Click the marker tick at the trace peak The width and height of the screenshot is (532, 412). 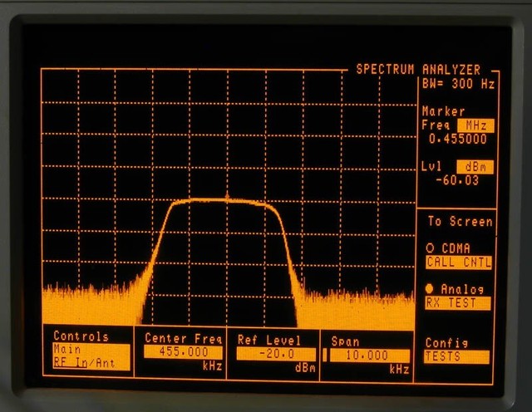227,196
